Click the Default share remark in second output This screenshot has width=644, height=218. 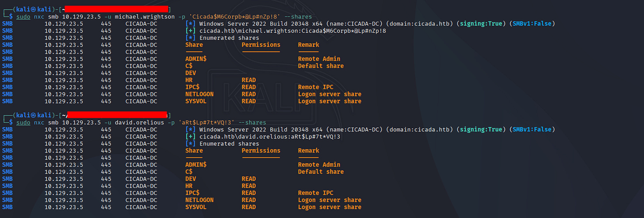(321, 172)
